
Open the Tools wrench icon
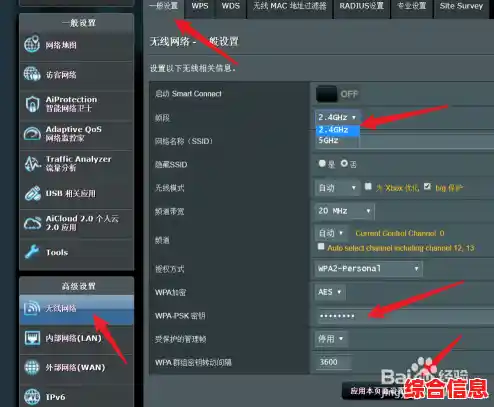click(x=32, y=252)
